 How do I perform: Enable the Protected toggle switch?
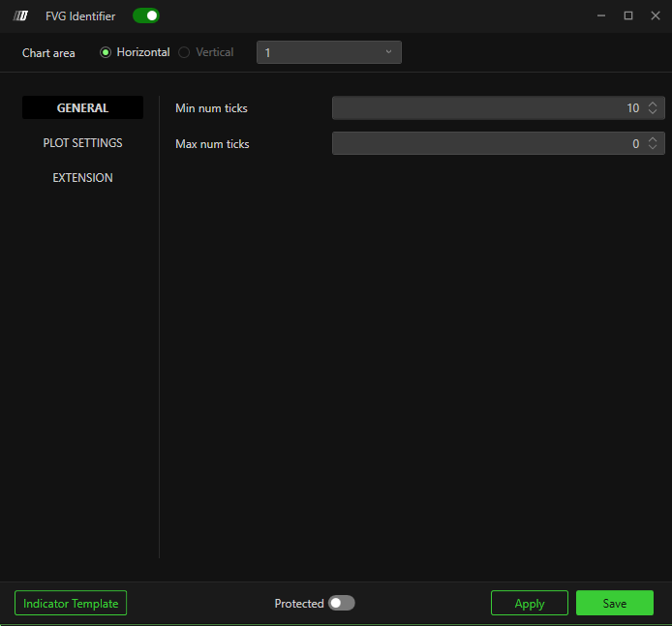pos(341,604)
